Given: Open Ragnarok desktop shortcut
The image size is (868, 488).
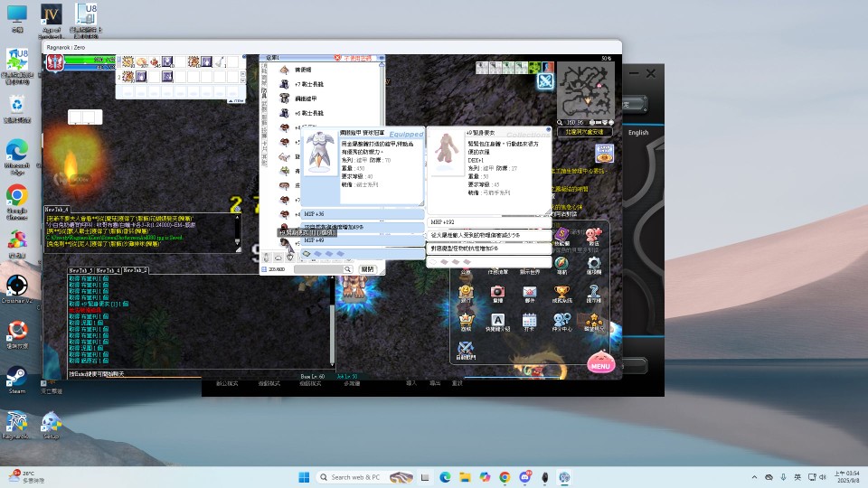Looking at the screenshot, I should (x=16, y=425).
